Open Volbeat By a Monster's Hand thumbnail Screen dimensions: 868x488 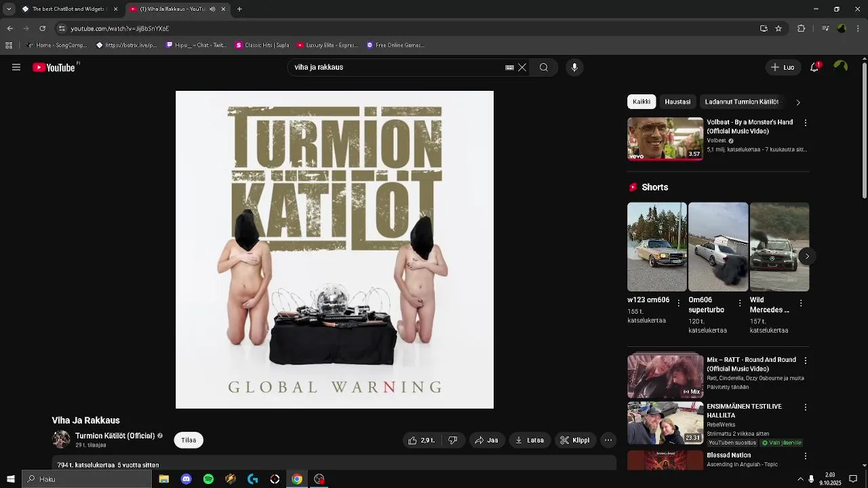[x=665, y=139]
